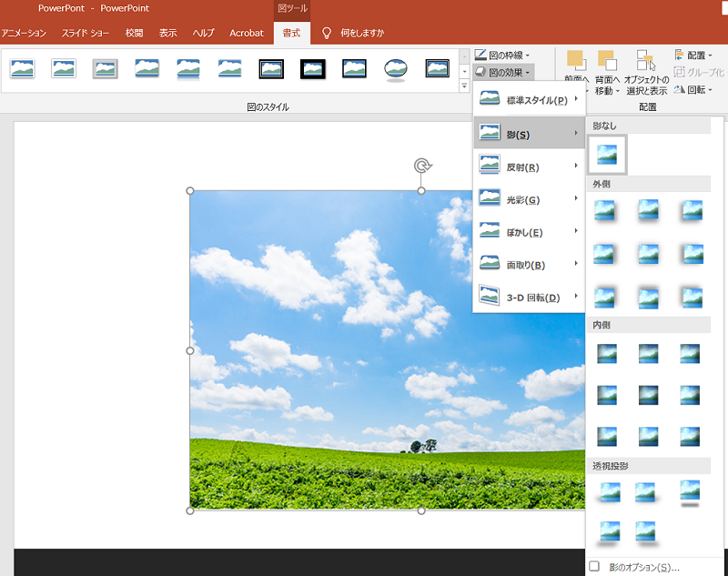Expand the picture styles gallery
The width and height of the screenshot is (728, 576).
coord(464,86)
